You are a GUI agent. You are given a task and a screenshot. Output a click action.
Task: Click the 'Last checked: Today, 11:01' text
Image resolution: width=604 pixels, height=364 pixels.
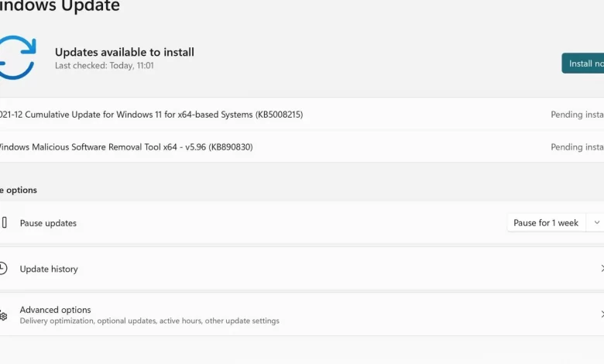click(105, 66)
